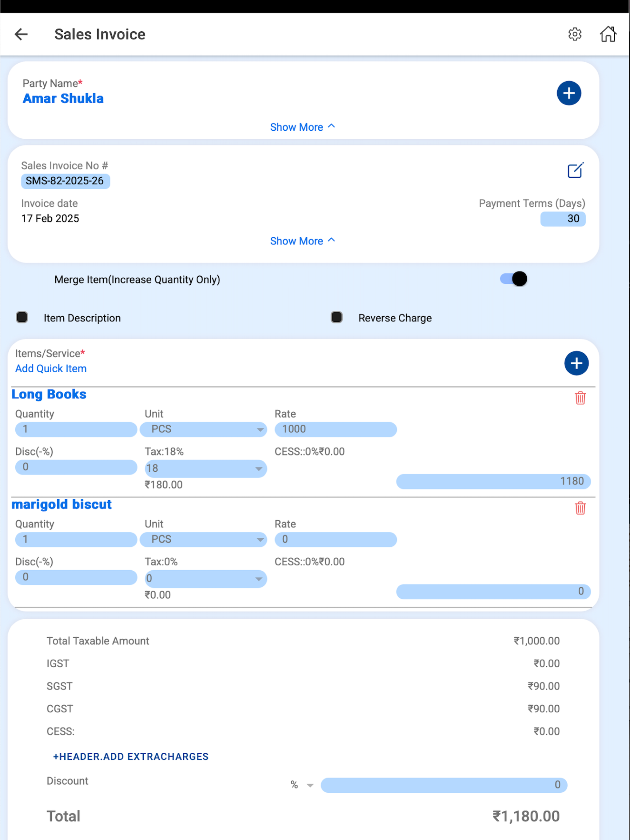The height and width of the screenshot is (840, 630).
Task: Click SGST amount ₹90.00
Action: (543, 686)
